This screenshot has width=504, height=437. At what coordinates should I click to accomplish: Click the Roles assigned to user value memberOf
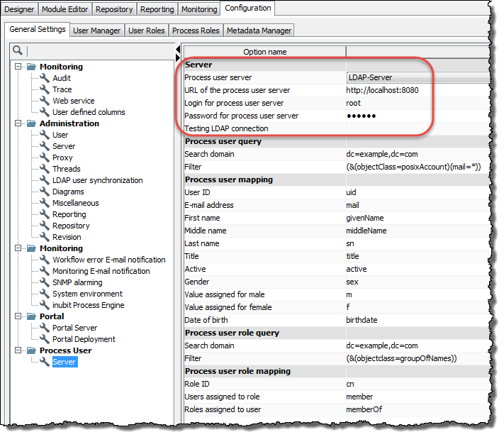pos(364,409)
